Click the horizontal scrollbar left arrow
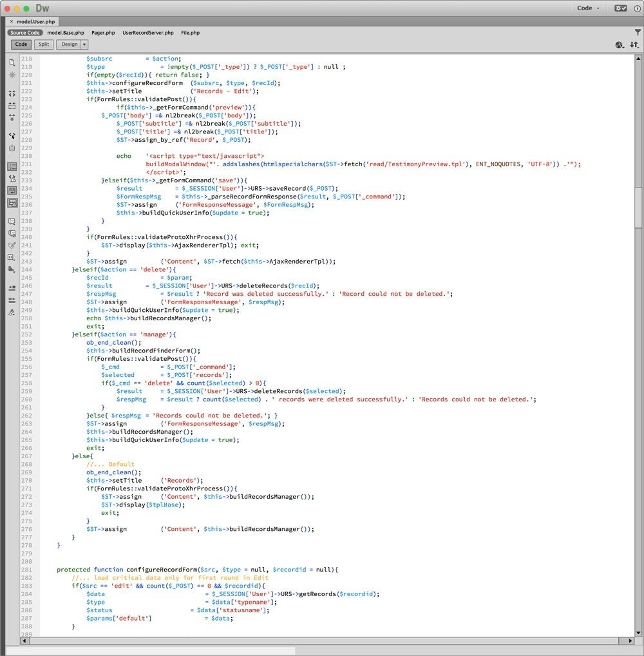The height and width of the screenshot is (656, 644). click(x=24, y=641)
